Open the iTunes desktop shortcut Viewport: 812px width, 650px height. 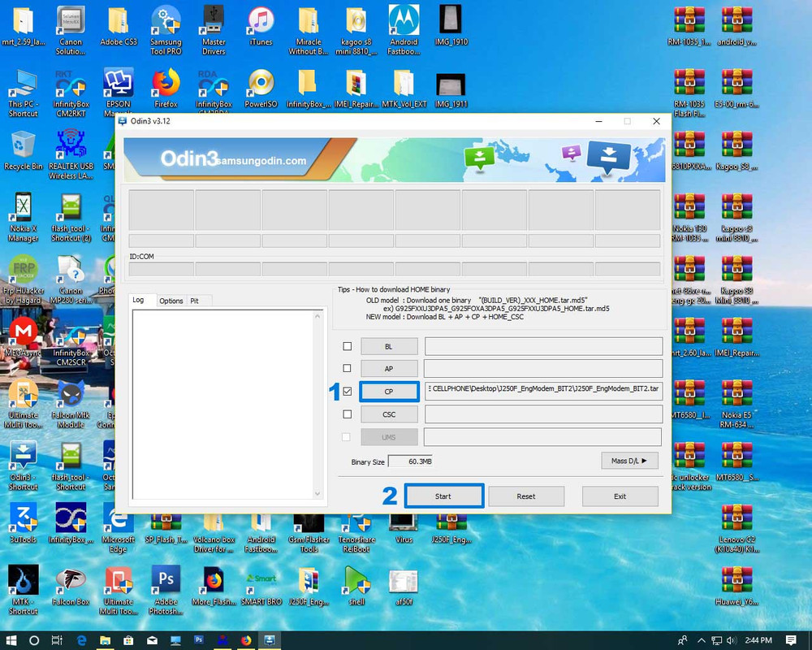click(x=261, y=26)
